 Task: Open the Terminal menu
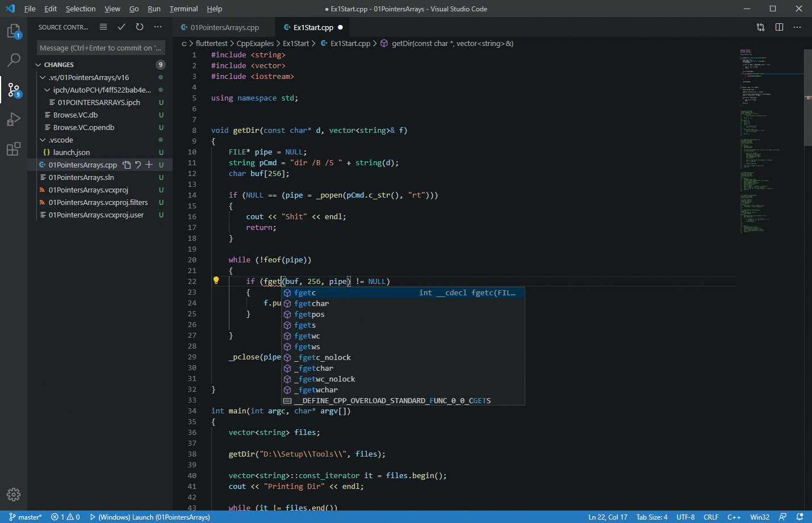(x=183, y=9)
